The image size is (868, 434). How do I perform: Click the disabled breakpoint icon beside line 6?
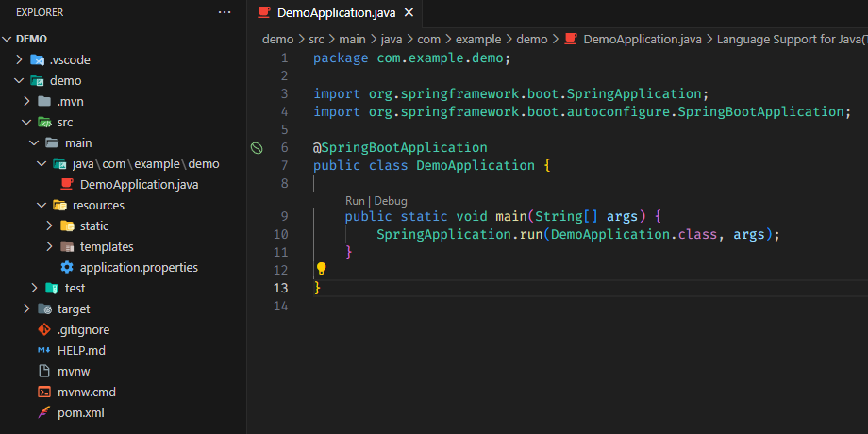[257, 148]
